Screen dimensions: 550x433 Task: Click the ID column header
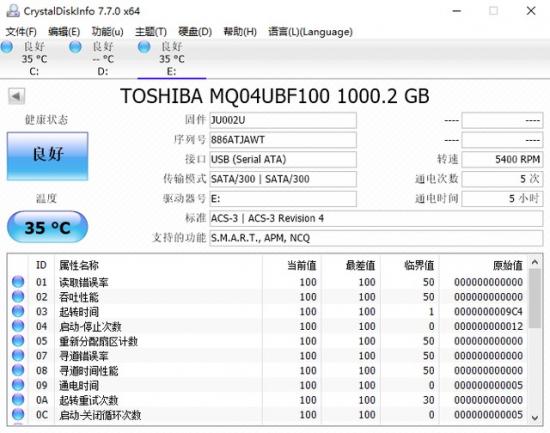(41, 265)
